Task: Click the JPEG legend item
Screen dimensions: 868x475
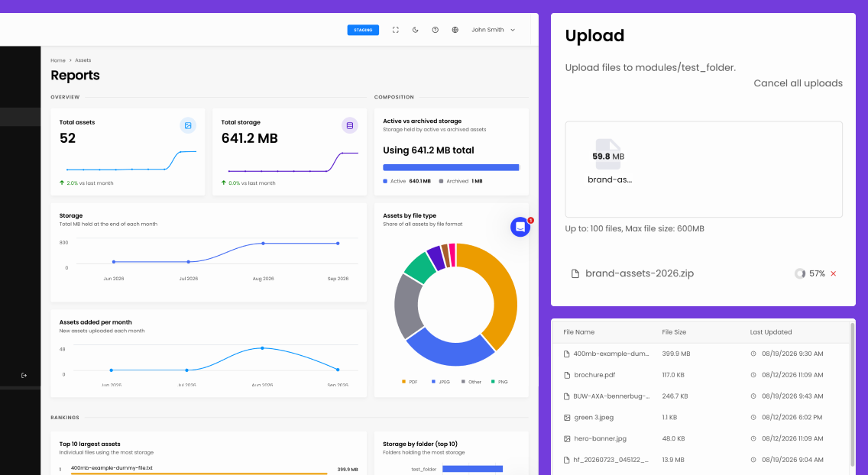Action: (x=441, y=382)
